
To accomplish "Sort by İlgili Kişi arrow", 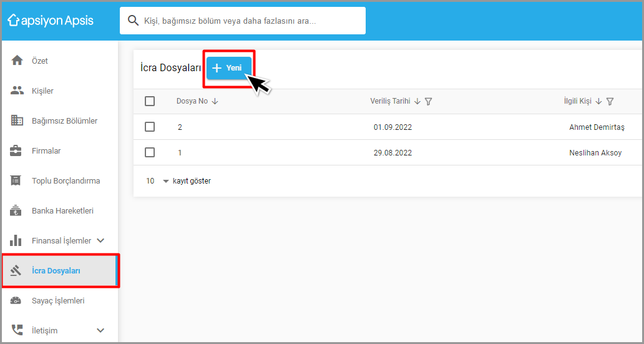I will coord(598,102).
